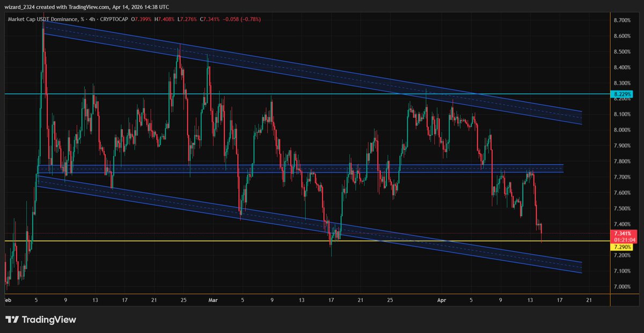Click the 7.800% price axis label
Image resolution: width=644 pixels, height=333 pixels.
pos(621,161)
